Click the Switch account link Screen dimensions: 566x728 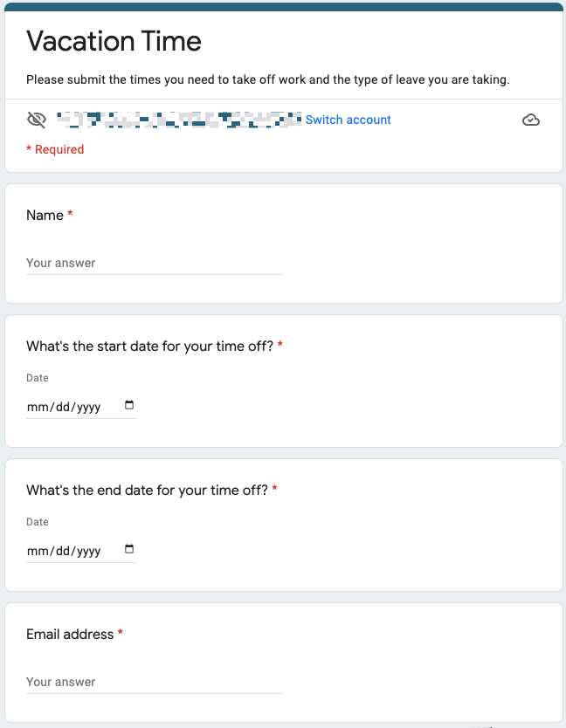(x=348, y=120)
